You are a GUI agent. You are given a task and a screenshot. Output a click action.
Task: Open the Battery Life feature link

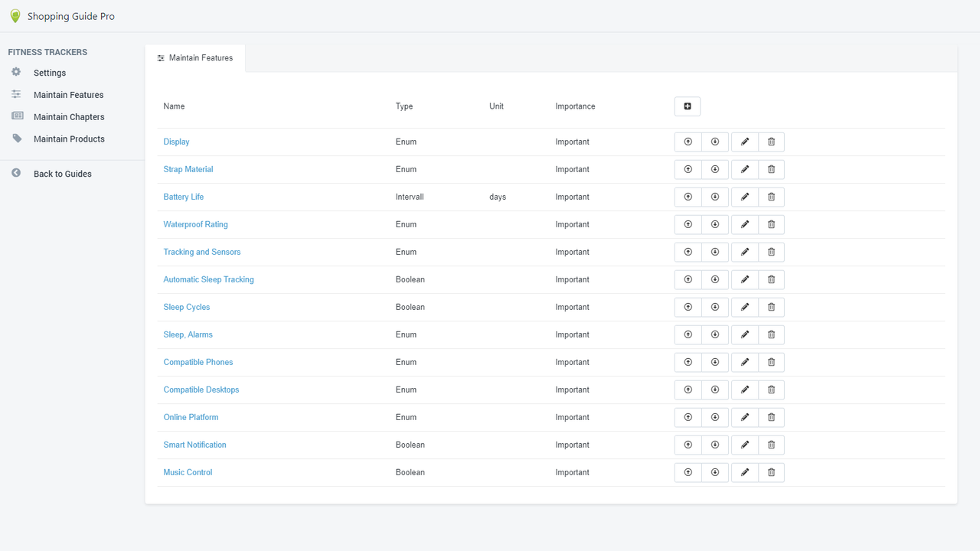pos(183,197)
